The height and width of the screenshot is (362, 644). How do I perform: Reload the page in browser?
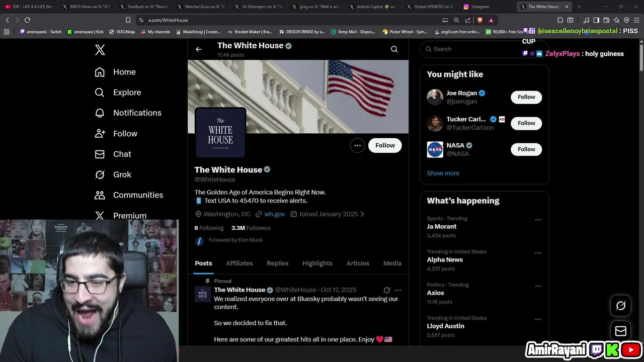tap(27, 20)
